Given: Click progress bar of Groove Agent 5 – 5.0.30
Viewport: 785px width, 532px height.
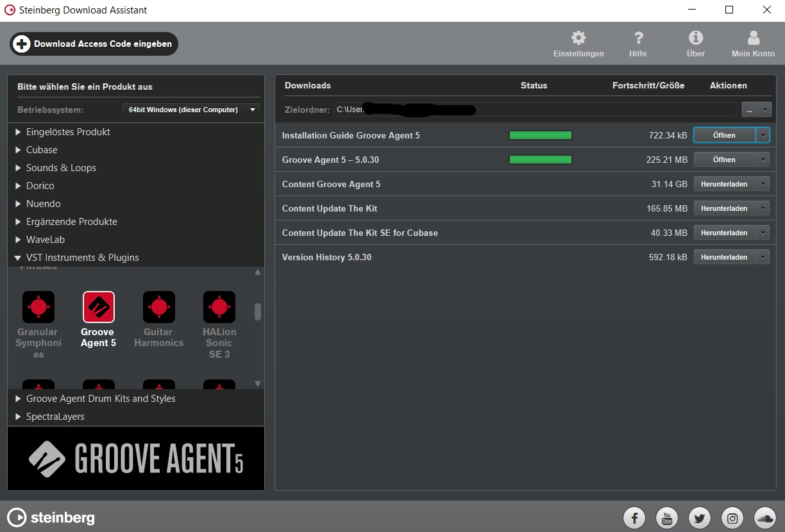Looking at the screenshot, I should coord(541,160).
